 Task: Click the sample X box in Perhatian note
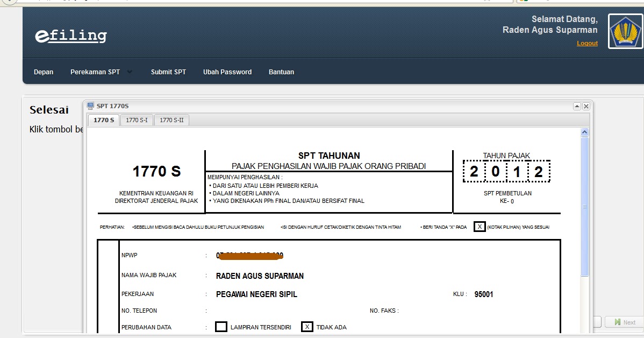coord(480,227)
